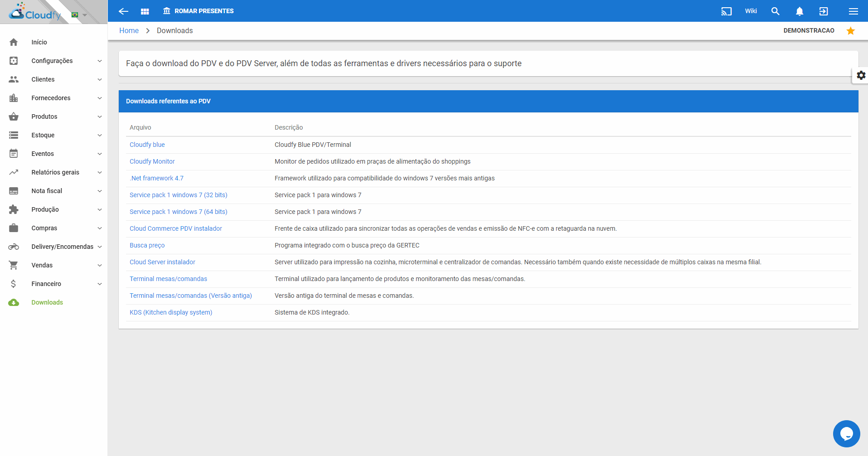Click the ROMAR PRESENTES company icon
868x456 pixels.
(167, 11)
